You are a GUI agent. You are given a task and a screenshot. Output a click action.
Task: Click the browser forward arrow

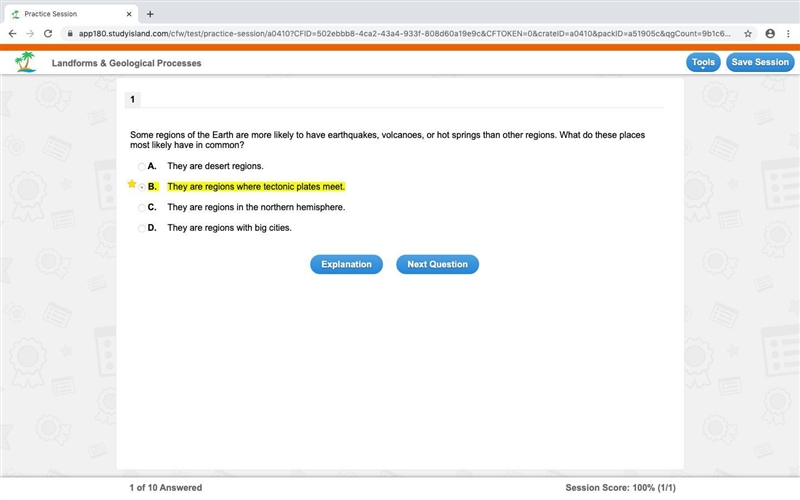tap(30, 34)
